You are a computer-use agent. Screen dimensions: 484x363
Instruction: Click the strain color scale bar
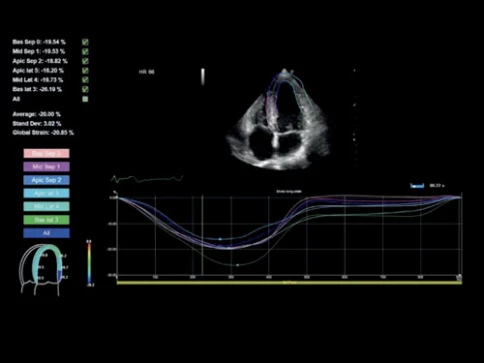[89, 263]
